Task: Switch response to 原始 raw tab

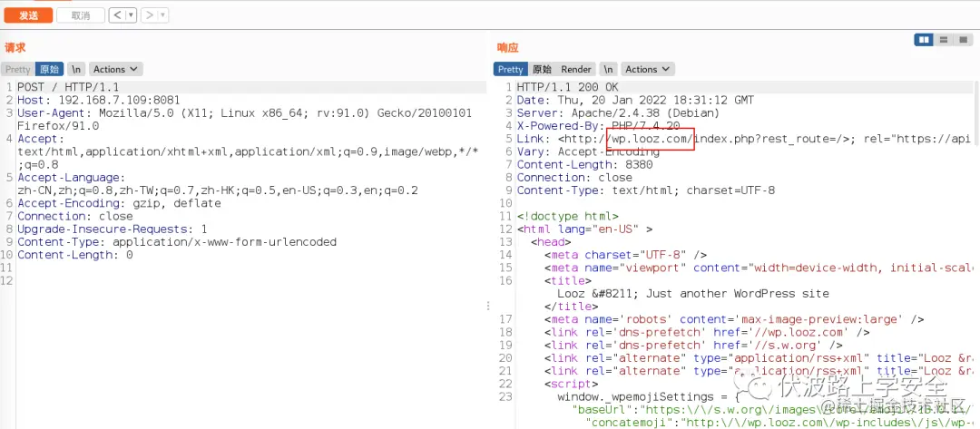Action: tap(542, 69)
